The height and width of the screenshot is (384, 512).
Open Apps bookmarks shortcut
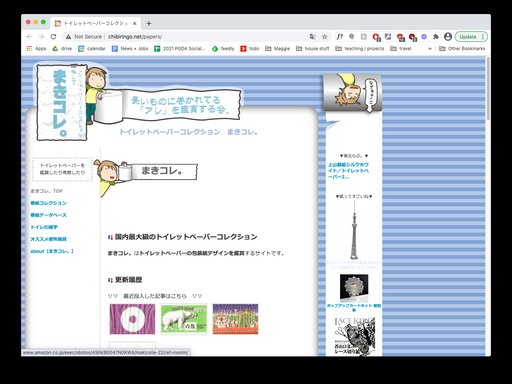[x=36, y=49]
